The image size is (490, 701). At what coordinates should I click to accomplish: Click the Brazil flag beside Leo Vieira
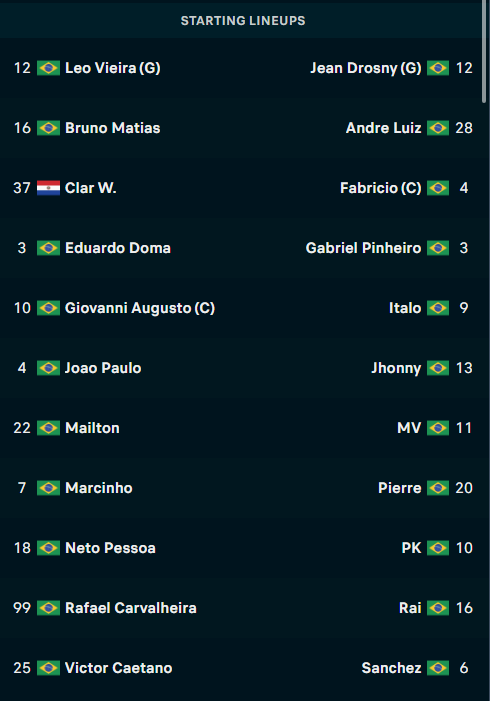(x=48, y=68)
